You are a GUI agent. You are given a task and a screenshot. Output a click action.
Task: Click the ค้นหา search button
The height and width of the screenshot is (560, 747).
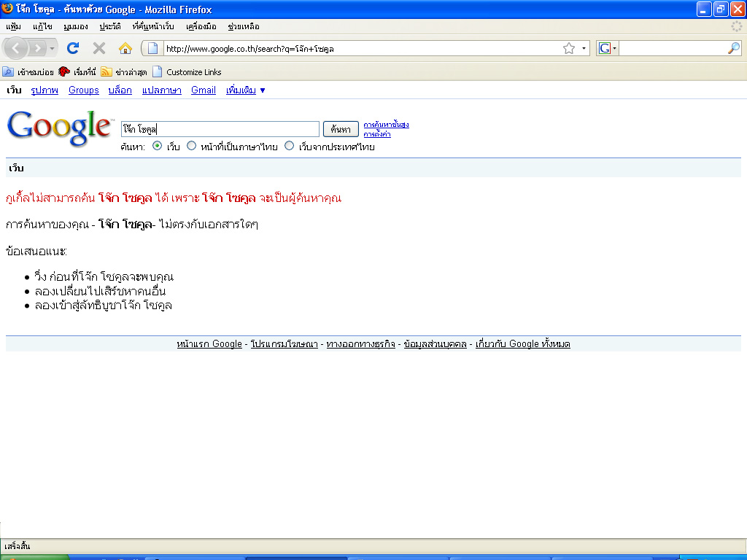341,129
